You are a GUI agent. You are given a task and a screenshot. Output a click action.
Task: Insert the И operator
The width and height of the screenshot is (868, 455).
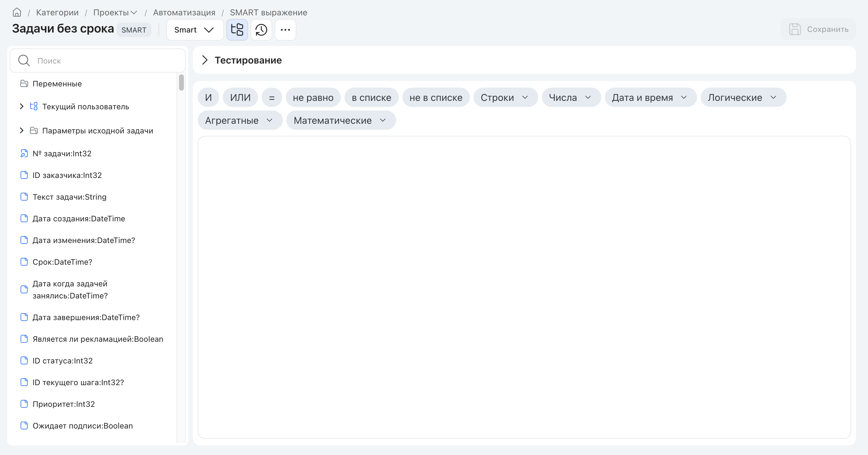click(208, 97)
